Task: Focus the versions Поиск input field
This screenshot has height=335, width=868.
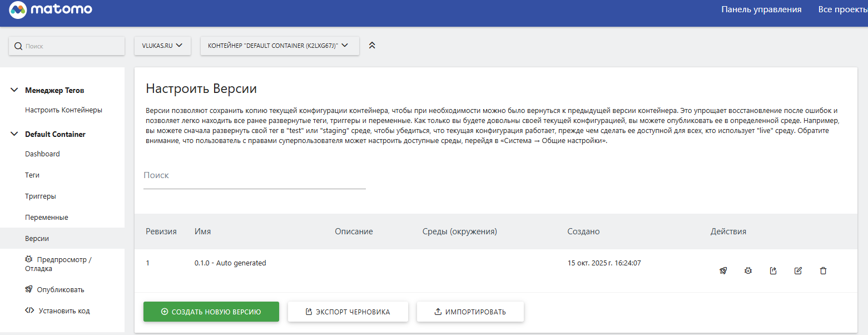Action: pyautogui.click(x=254, y=175)
